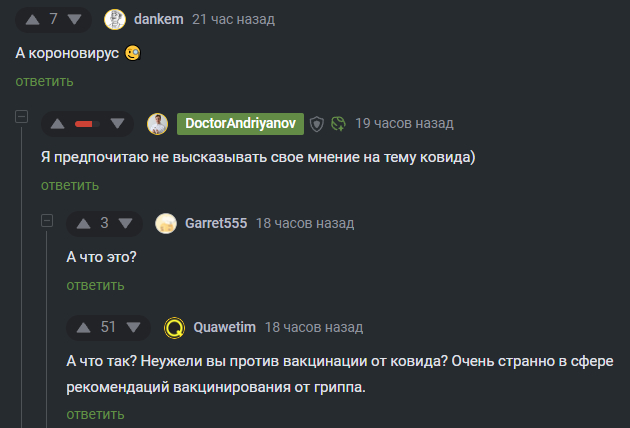Collapse the DoctorAndriyanov comment thread

(x=20, y=118)
